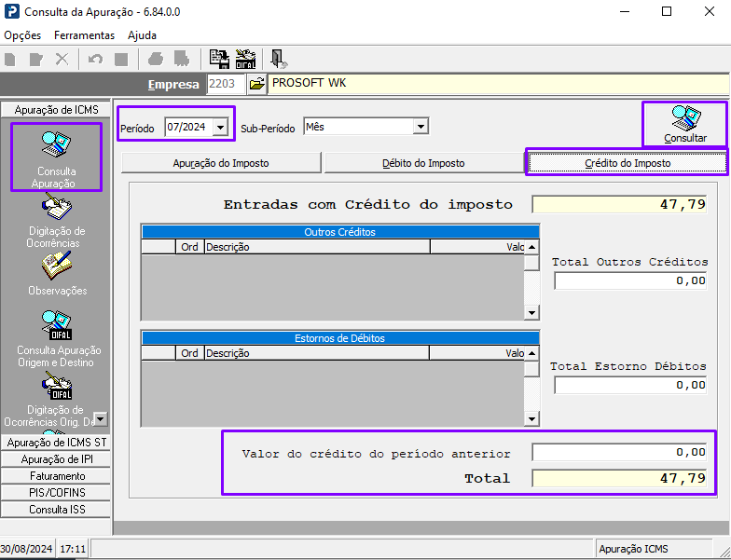Expand the Apuração de ICMS ST section

pos(56,443)
